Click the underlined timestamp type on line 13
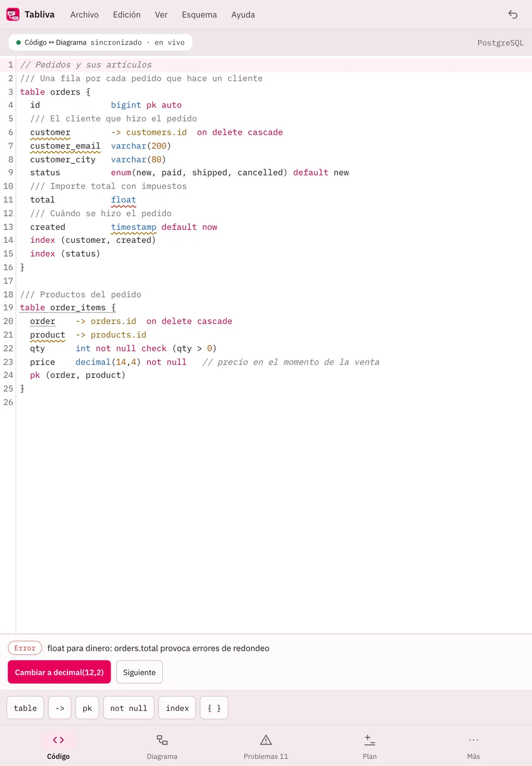This screenshot has height=766, width=532. (134, 227)
